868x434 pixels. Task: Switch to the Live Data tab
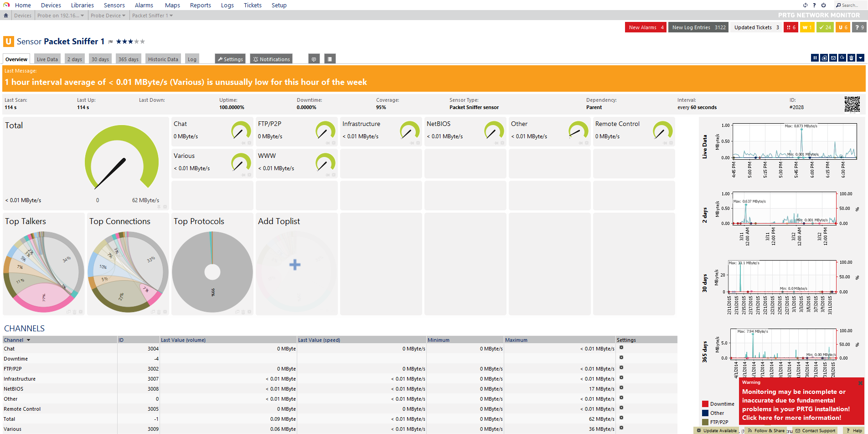click(47, 59)
